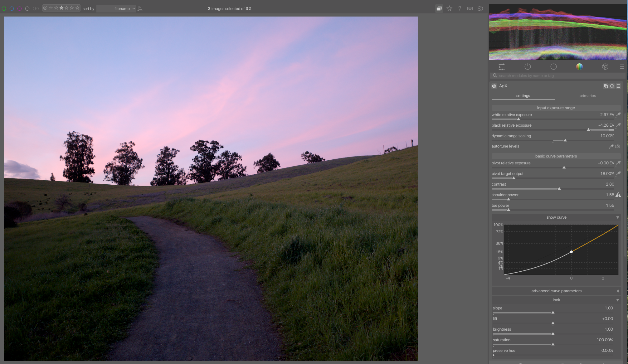Image resolution: width=628 pixels, height=364 pixels.
Task: Pick white relative exposure with eyedropper
Action: pos(618,115)
